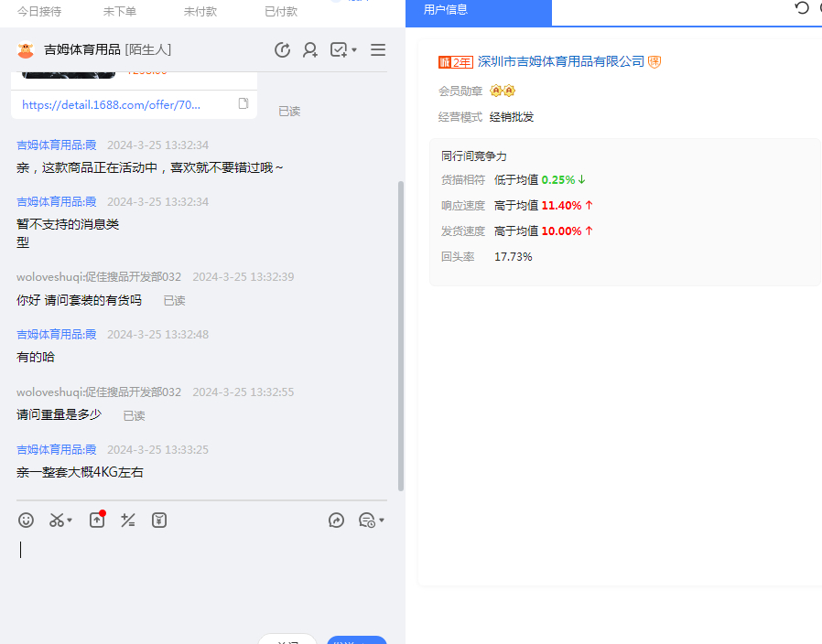Expand the chat history clock dropdown
The width and height of the screenshot is (822, 644).
click(x=381, y=521)
